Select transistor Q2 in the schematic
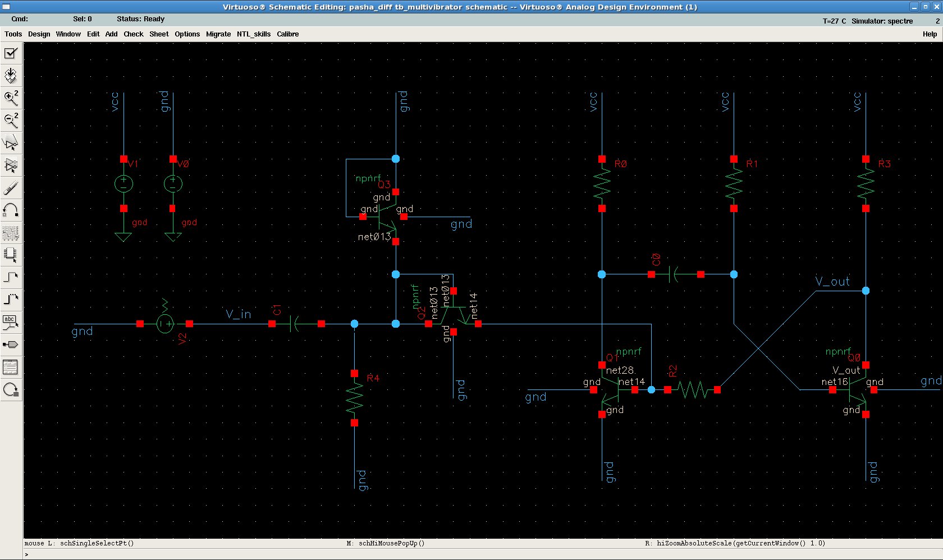Screen dimensions: 943x560 pyautogui.click(x=454, y=315)
